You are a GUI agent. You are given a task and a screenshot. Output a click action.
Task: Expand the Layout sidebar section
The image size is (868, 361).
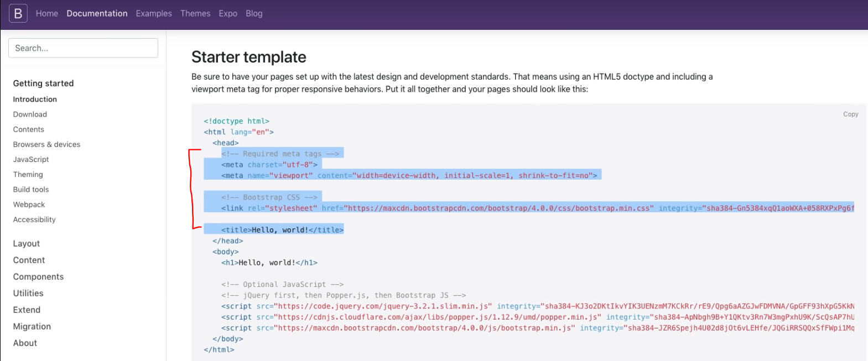pyautogui.click(x=27, y=244)
